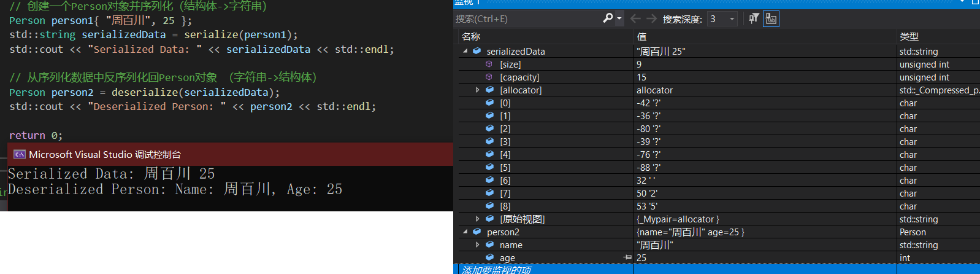Click the deserialize(serializedData) code line
Screen dimensions: 980x274
pyautogui.click(x=144, y=92)
